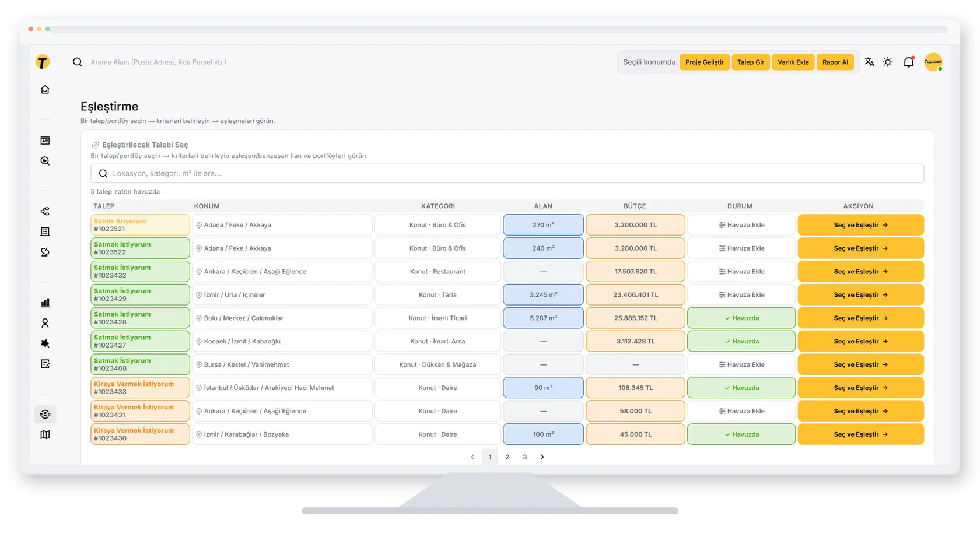Open the edit note sidebar icon
This screenshot has width=980, height=537.
click(45, 364)
